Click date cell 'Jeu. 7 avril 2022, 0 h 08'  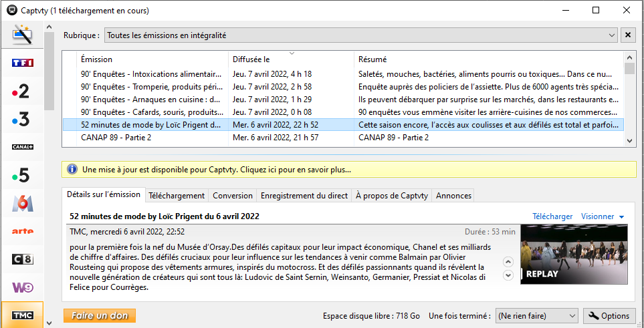pos(272,112)
